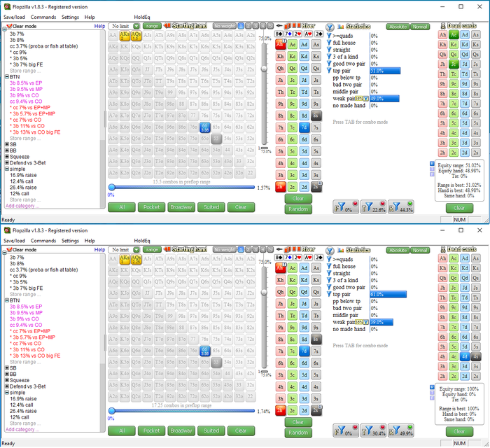Click the 2h board card in bottom window
This screenshot has height=448, width=490.
[x=280, y=410]
